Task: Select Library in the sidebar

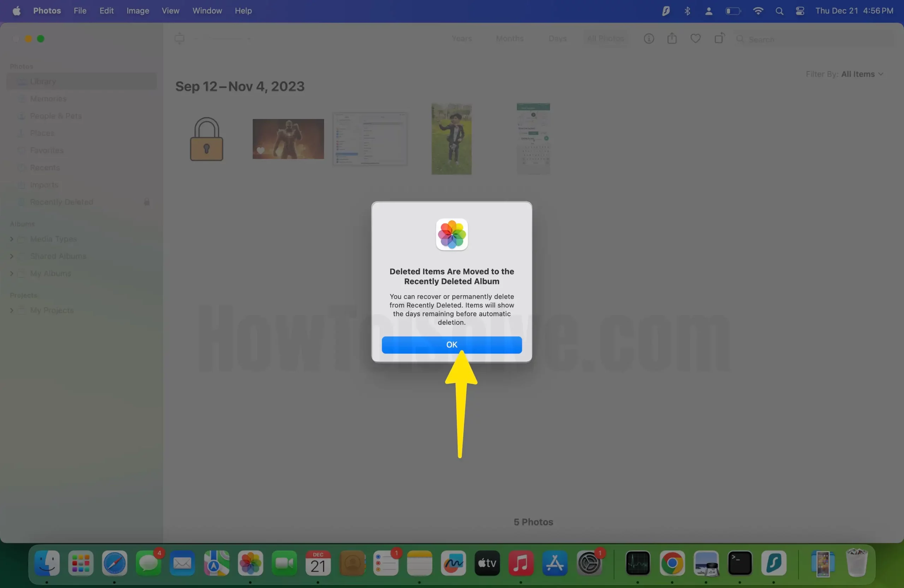Action: pos(82,81)
